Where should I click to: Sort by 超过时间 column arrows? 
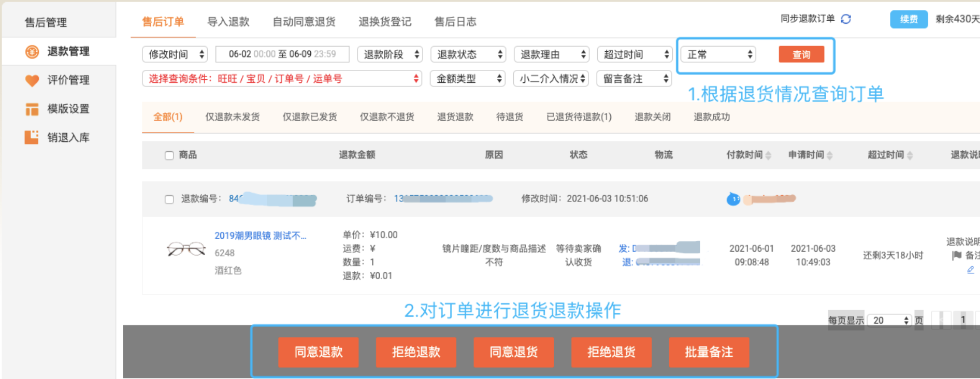coord(910,155)
